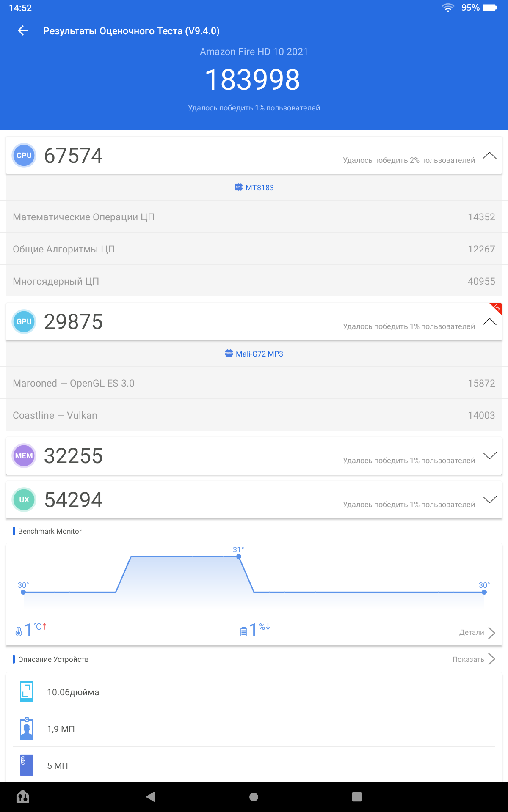Expand the MEM score section
The width and height of the screenshot is (508, 812).
pyautogui.click(x=489, y=456)
